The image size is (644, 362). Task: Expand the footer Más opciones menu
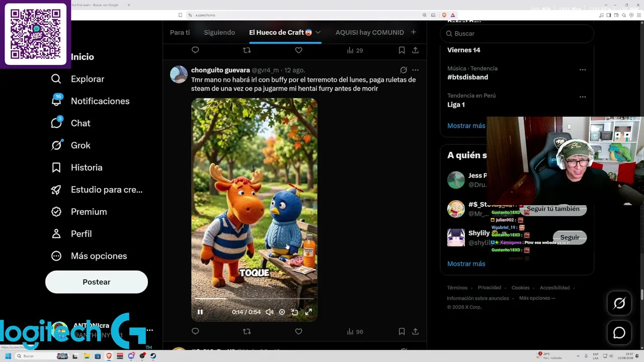pos(537,298)
